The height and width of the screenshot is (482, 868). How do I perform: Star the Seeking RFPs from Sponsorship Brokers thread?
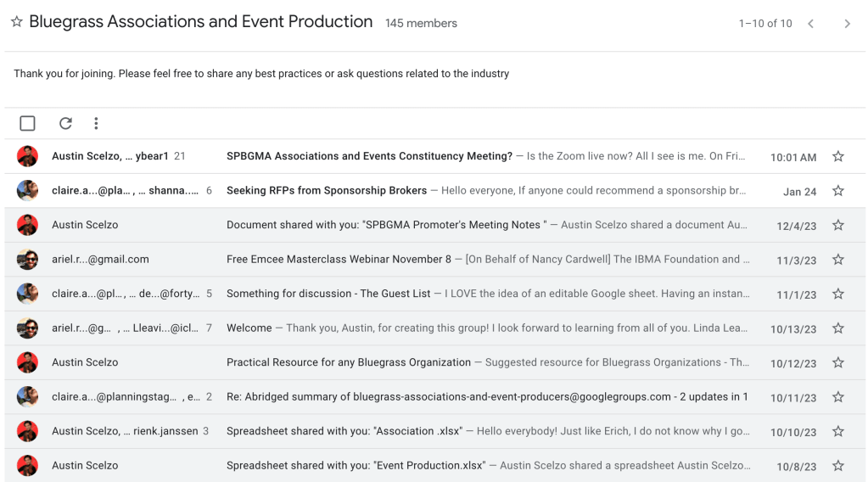point(838,191)
